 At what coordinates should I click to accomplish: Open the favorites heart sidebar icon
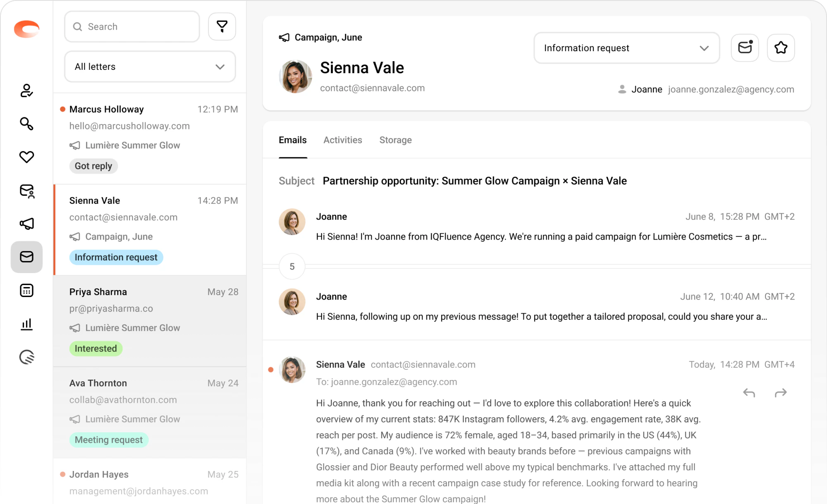26,157
